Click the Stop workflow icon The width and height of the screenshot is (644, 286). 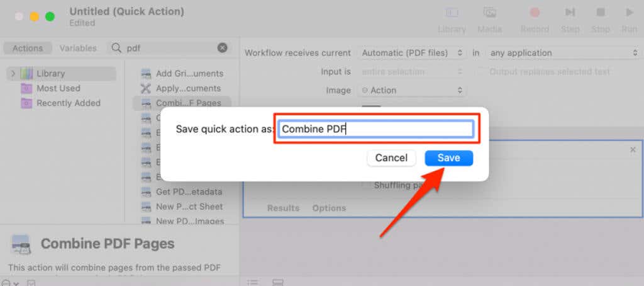pos(601,13)
